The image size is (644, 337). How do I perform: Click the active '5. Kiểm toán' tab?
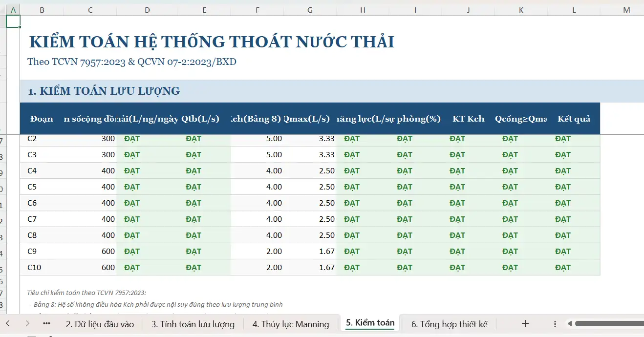pyautogui.click(x=370, y=323)
